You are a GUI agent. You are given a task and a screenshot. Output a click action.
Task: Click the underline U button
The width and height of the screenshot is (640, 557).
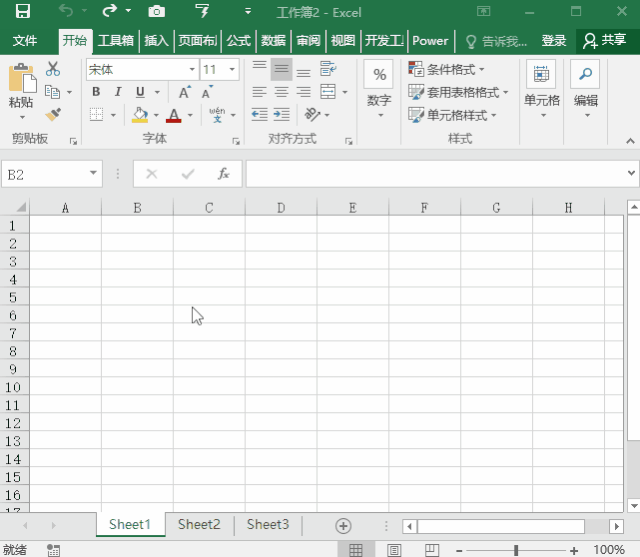click(x=140, y=92)
